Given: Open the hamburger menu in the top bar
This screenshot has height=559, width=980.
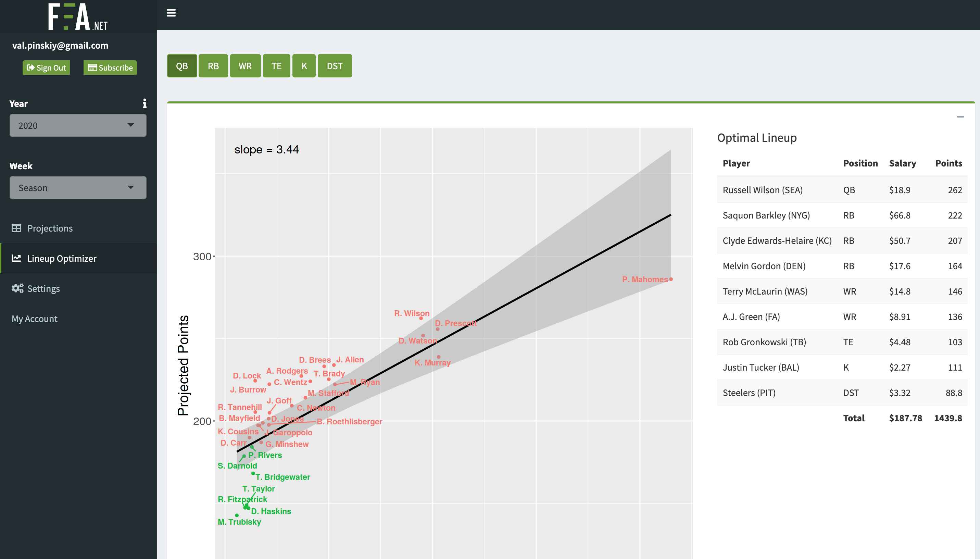Looking at the screenshot, I should click(171, 13).
